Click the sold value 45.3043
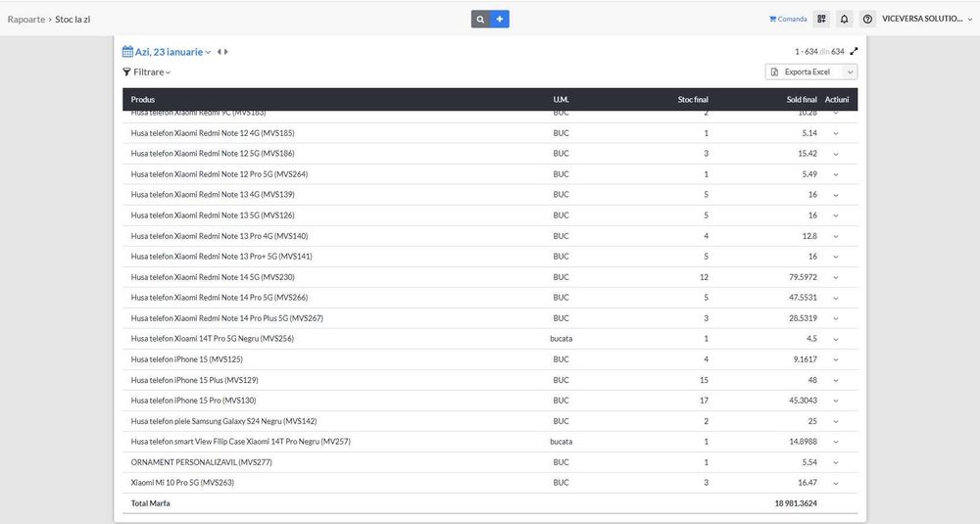The width and height of the screenshot is (980, 524). tap(803, 401)
